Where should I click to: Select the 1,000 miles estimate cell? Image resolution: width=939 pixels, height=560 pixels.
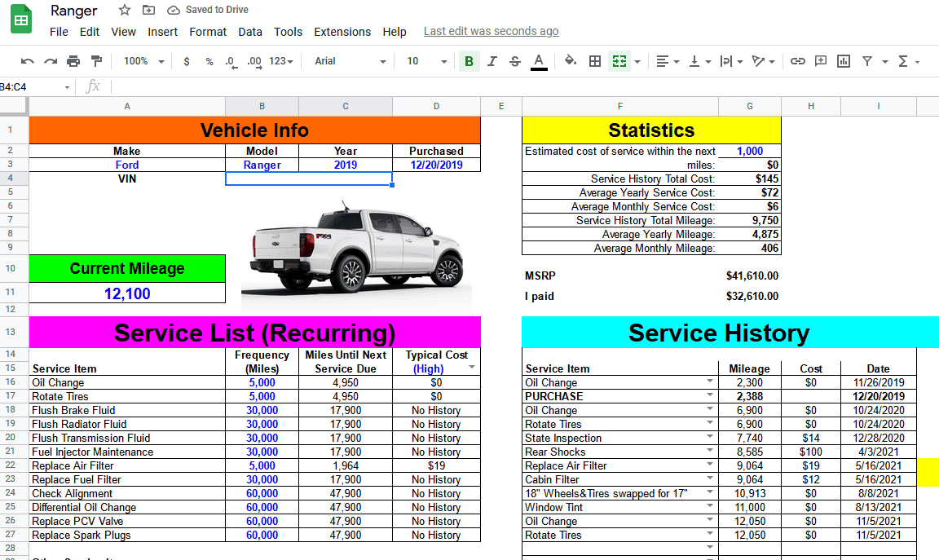tap(750, 151)
